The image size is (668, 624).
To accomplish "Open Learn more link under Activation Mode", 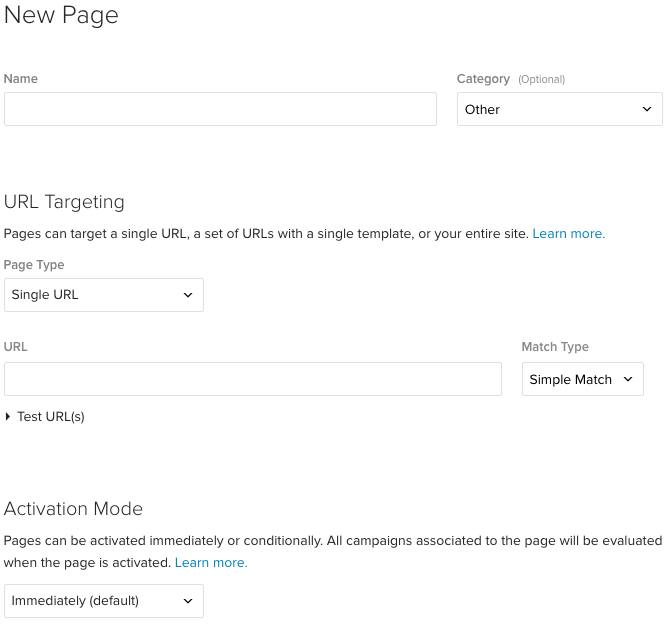I will pos(211,563).
